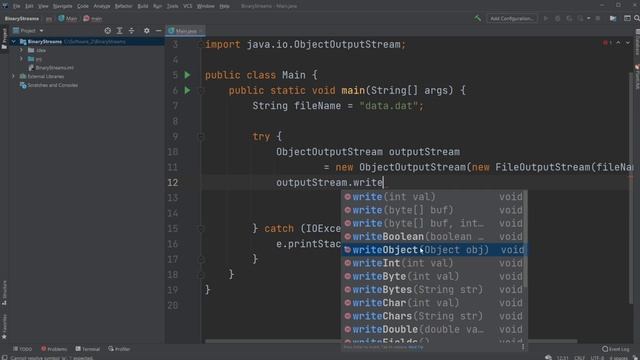The width and height of the screenshot is (640, 360).
Task: Select BinaryStreams.iml file in the tree
Action: click(54, 68)
